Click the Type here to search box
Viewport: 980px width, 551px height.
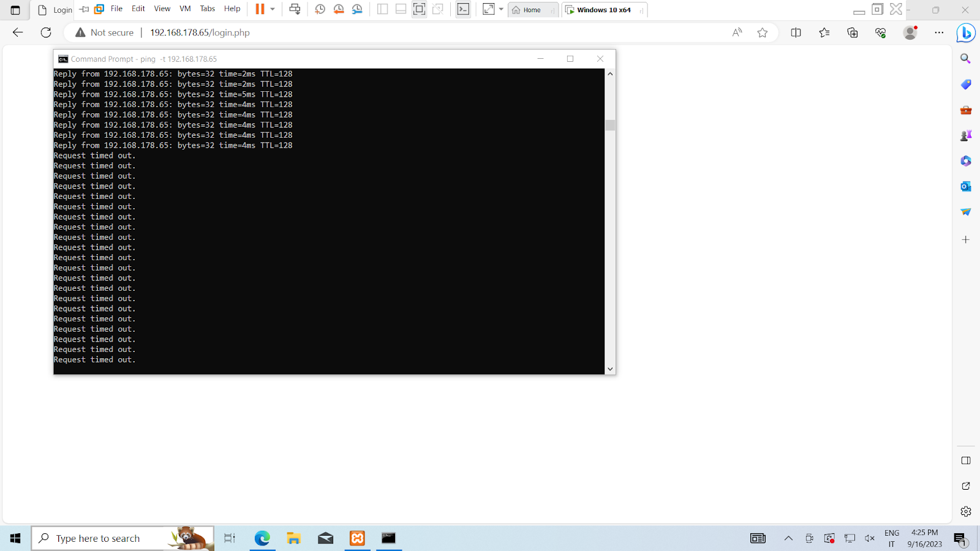[123, 538]
